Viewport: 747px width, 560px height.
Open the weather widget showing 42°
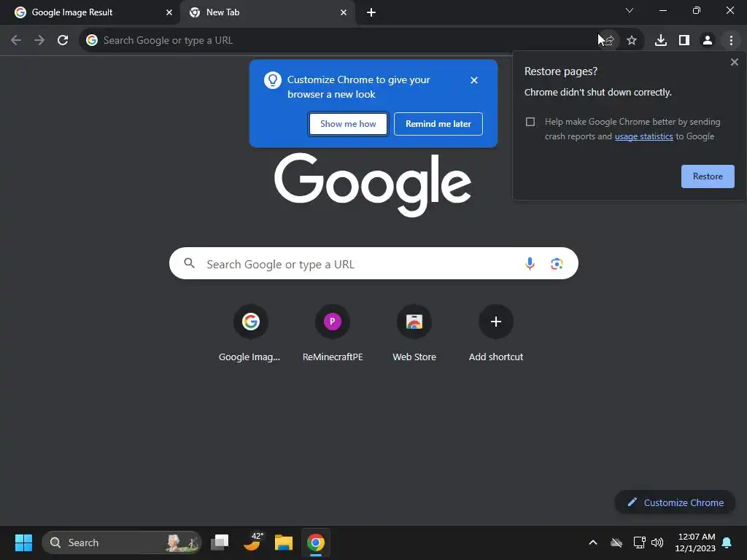tap(252, 542)
